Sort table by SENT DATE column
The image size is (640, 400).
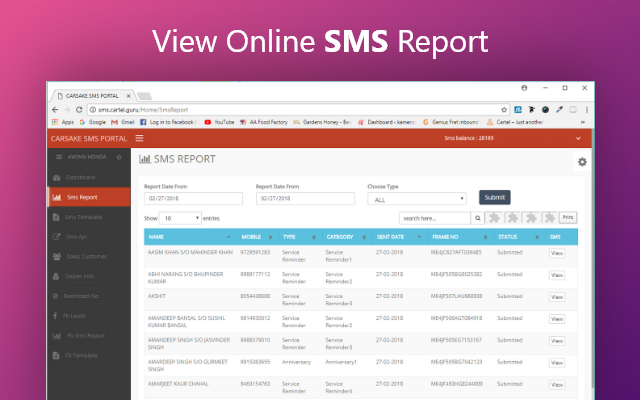pyautogui.click(x=399, y=237)
